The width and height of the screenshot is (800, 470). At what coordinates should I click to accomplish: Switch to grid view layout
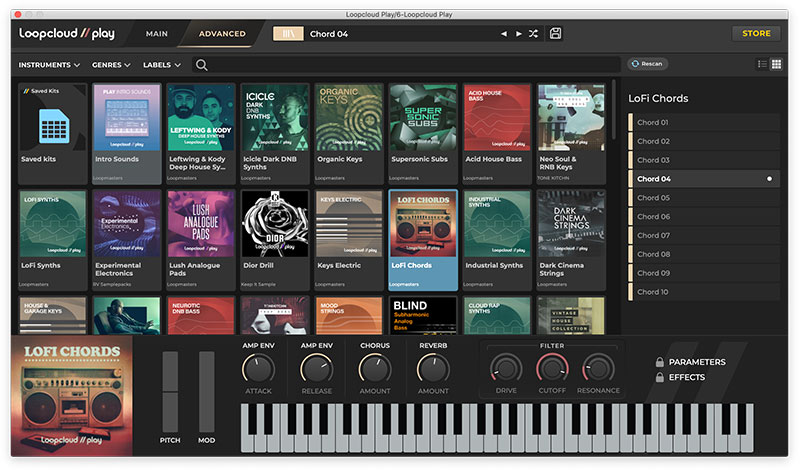[777, 64]
